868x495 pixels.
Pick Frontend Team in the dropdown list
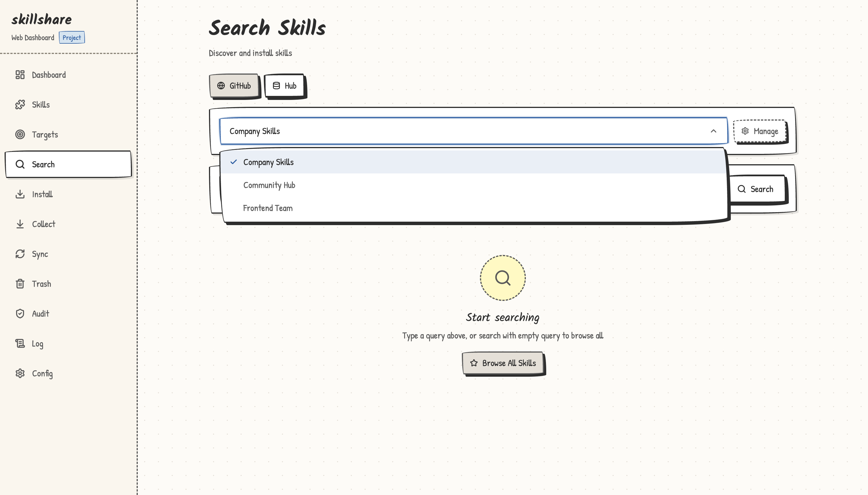point(268,208)
